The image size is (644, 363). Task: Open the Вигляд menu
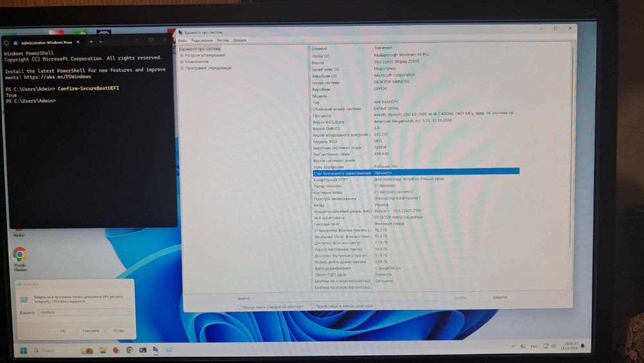(x=223, y=40)
